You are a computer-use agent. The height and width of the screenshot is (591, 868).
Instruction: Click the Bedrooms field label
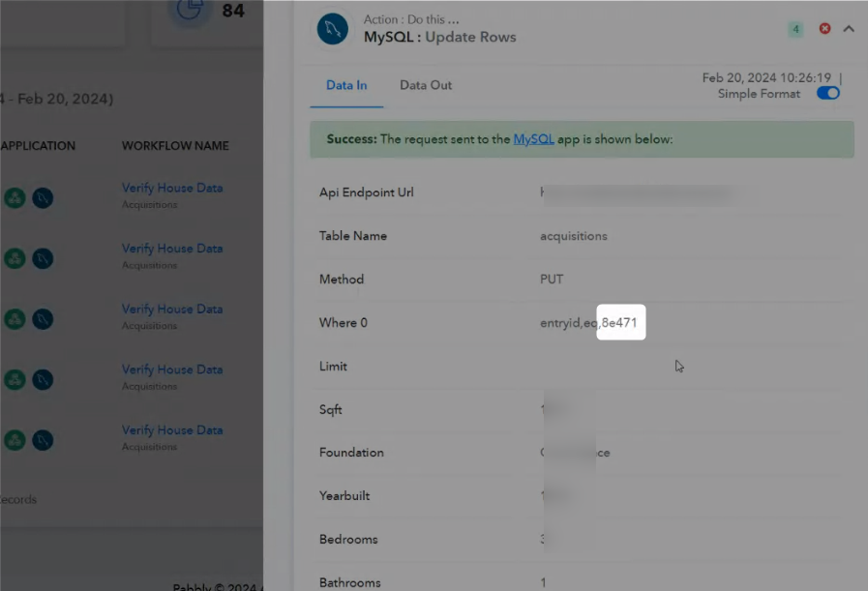348,540
